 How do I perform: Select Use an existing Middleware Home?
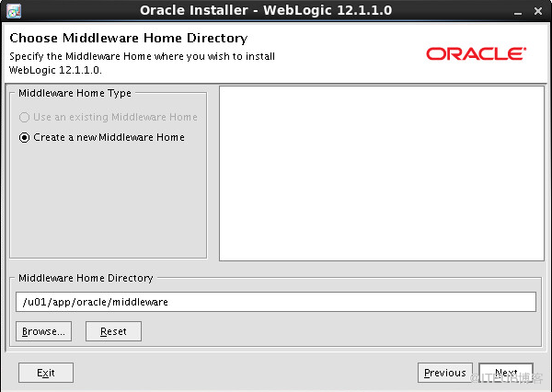click(x=108, y=117)
